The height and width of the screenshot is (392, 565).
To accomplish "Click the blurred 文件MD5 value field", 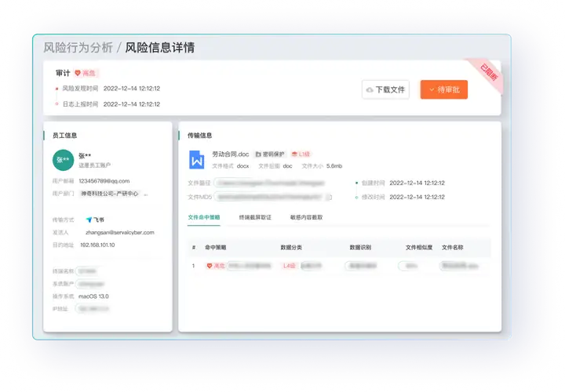I will [x=269, y=197].
